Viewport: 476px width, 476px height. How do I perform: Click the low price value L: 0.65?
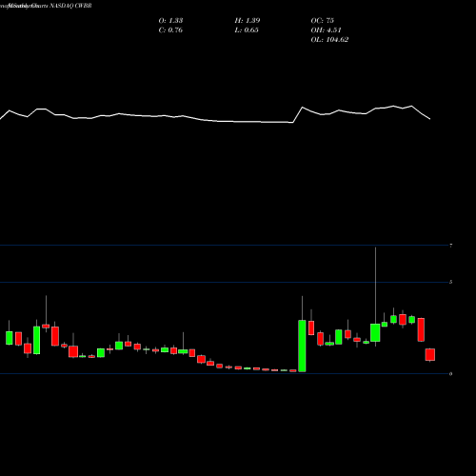pyautogui.click(x=247, y=30)
